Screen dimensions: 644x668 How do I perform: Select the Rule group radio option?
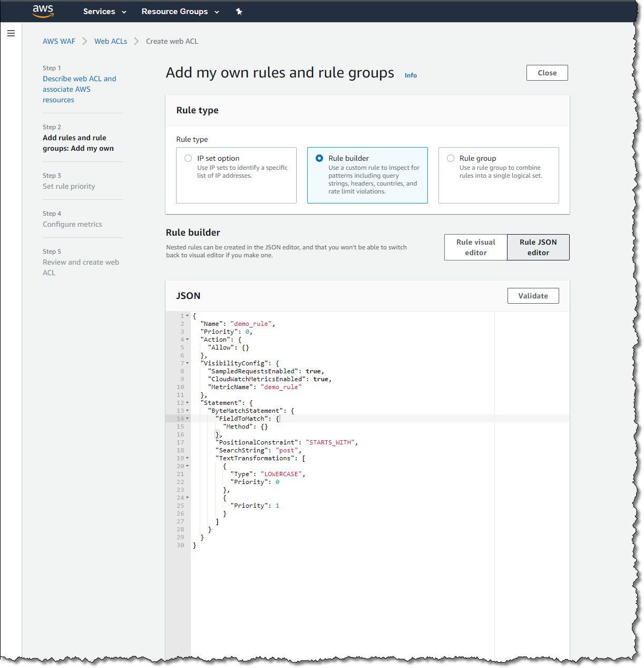tap(451, 158)
